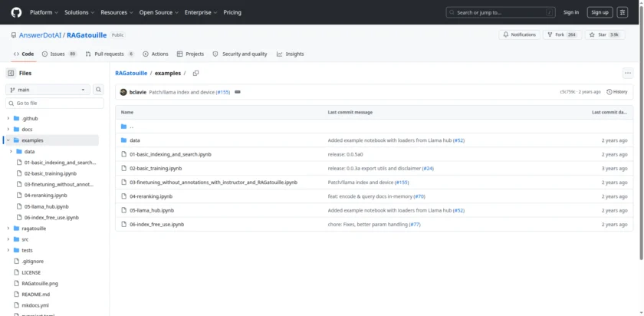Expand the .github folder chevron

point(8,118)
